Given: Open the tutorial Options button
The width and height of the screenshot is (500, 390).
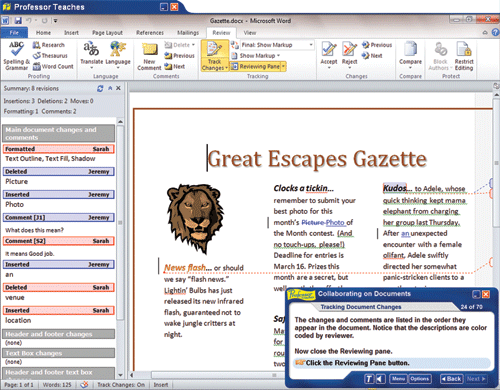Looking at the screenshot, I should (x=420, y=379).
